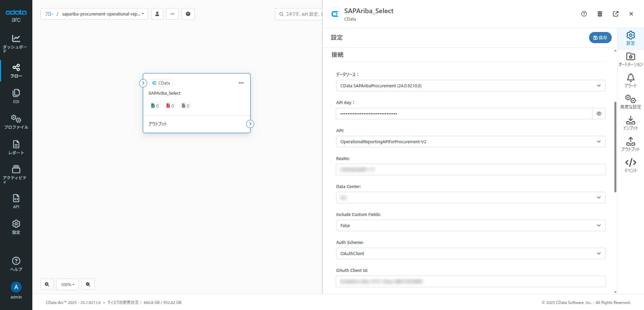This screenshot has height=310, width=644.
Task: Open the Reports (レポート) sidebar section
Action: pos(16,148)
